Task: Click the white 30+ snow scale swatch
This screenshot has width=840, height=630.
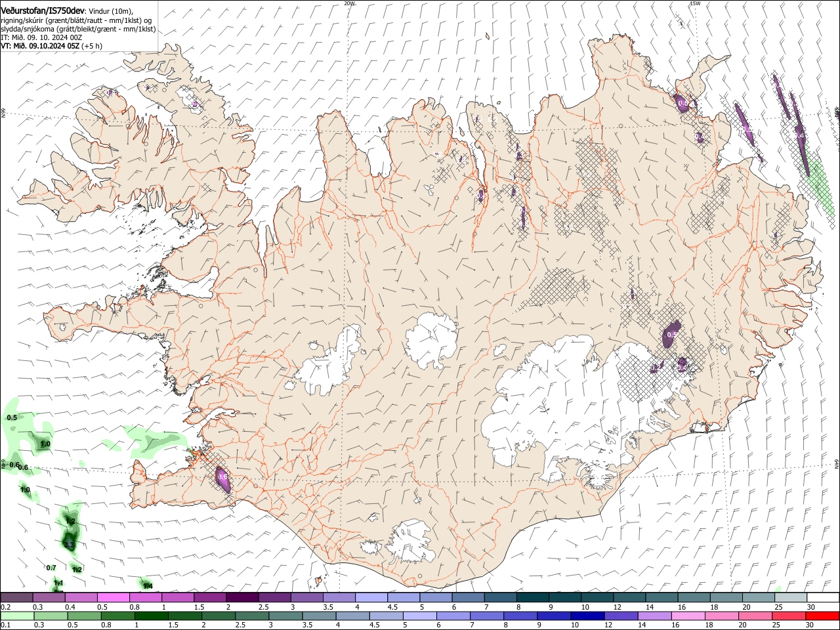Action: point(823,597)
